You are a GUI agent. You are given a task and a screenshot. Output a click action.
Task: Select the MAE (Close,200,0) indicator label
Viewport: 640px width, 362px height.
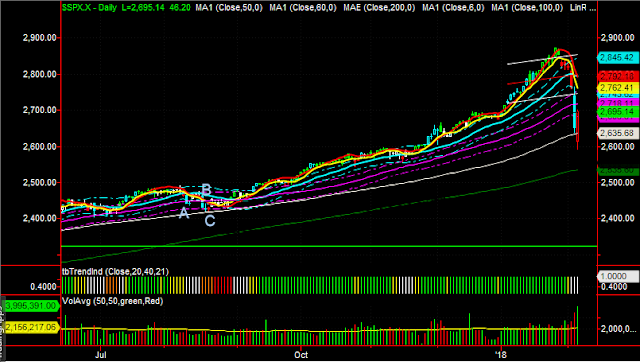point(378,7)
